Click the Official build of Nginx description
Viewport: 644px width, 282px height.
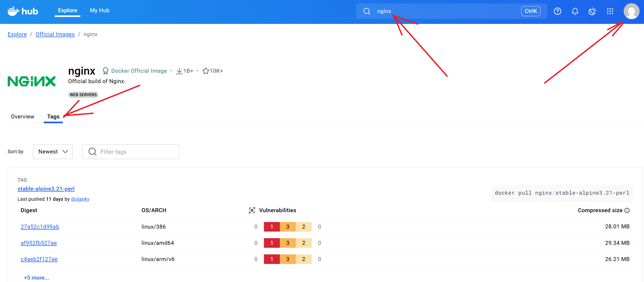point(97,81)
